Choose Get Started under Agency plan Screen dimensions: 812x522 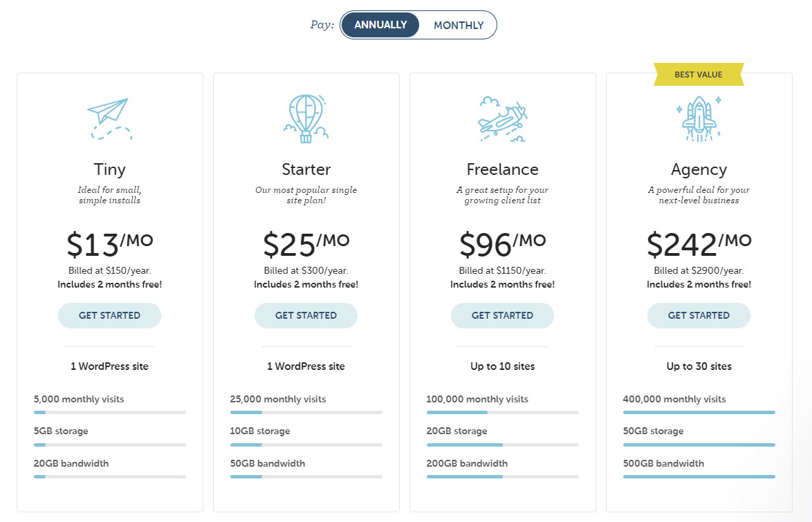coord(699,315)
